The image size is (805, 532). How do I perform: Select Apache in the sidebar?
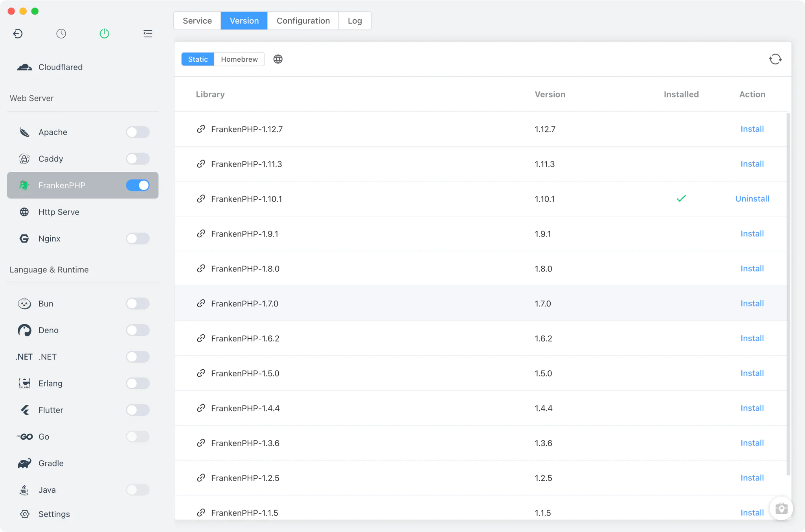(83, 132)
